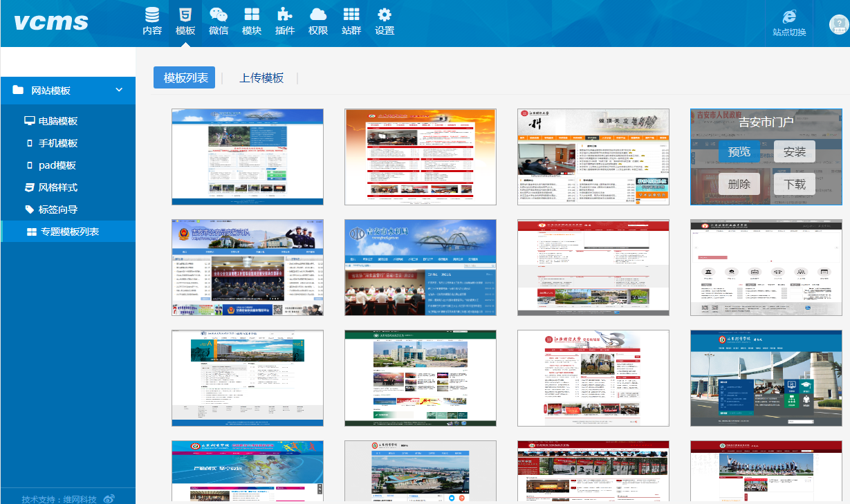The image size is (850, 504).
Task: Collapse the 网站模板 sidebar section
Action: [x=119, y=90]
